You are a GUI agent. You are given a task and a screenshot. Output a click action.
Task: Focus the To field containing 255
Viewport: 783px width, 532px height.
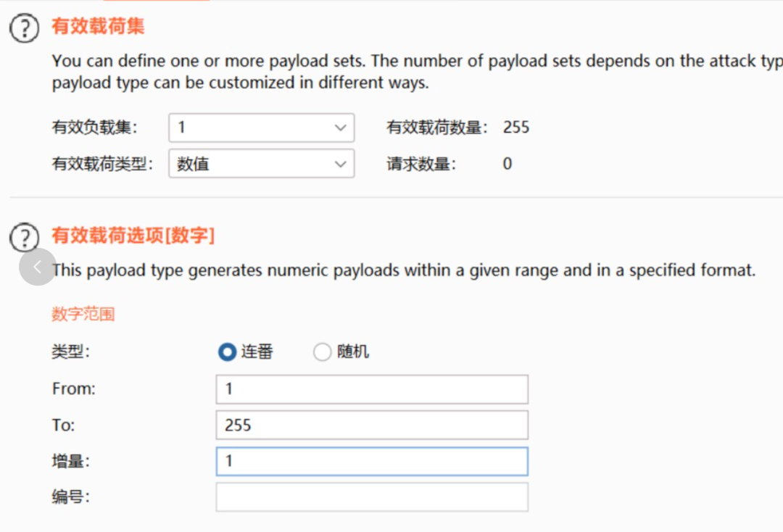372,425
